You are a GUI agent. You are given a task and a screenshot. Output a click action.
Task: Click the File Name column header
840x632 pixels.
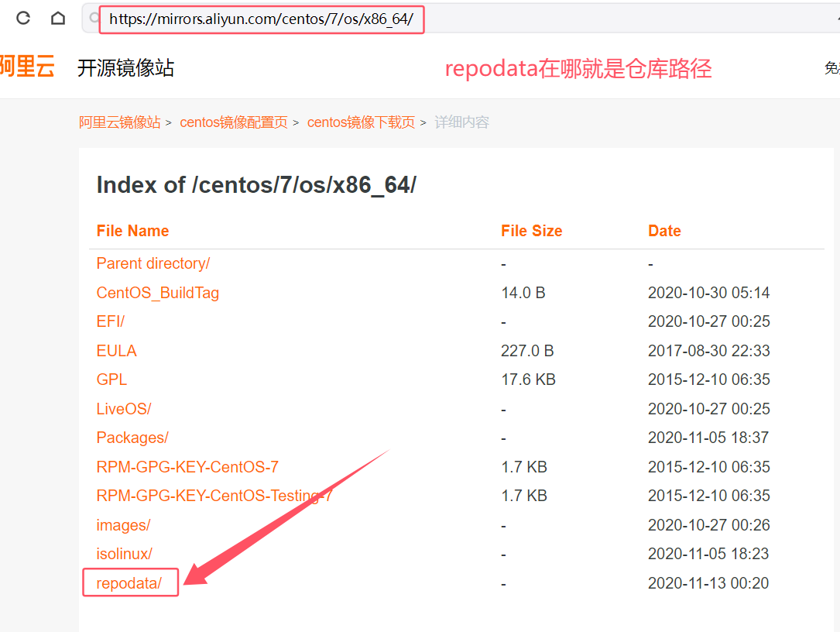(x=133, y=231)
